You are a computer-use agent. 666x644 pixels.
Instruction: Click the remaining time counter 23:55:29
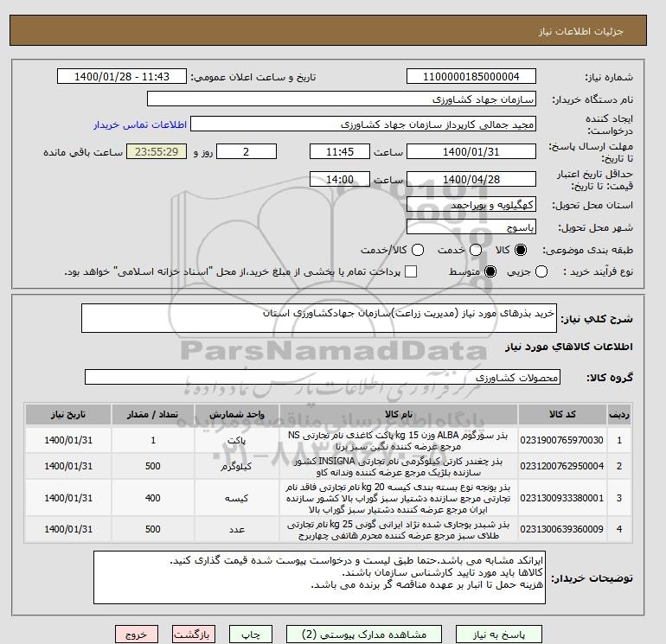[157, 151]
